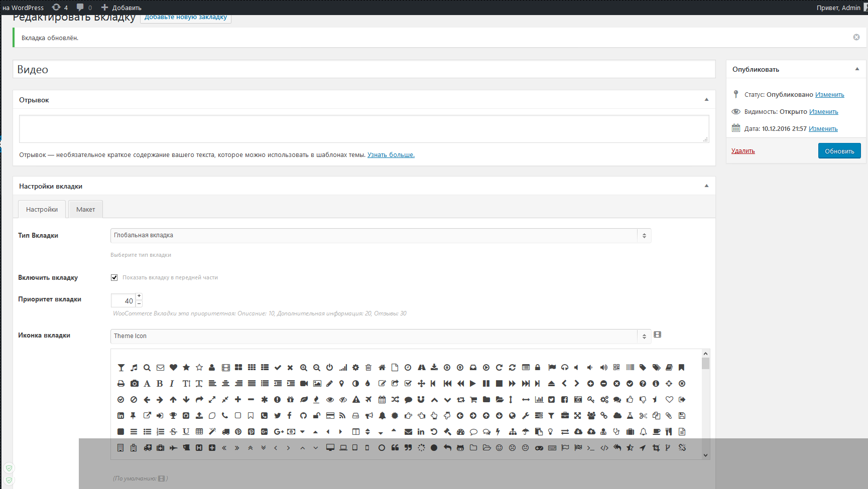Image resolution: width=868 pixels, height=489 pixels.
Task: Choose the stethoscope icon
Action: (x=616, y=432)
